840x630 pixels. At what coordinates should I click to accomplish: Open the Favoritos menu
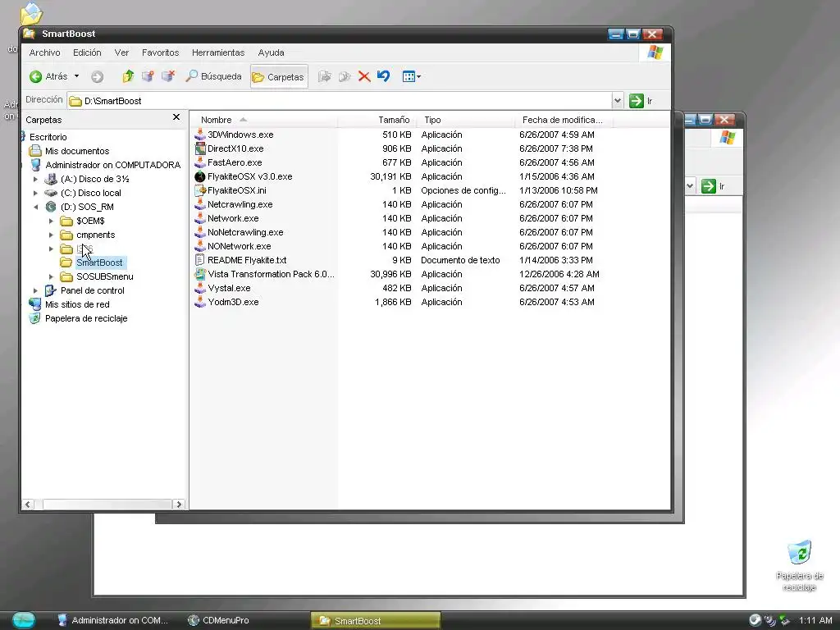click(160, 52)
